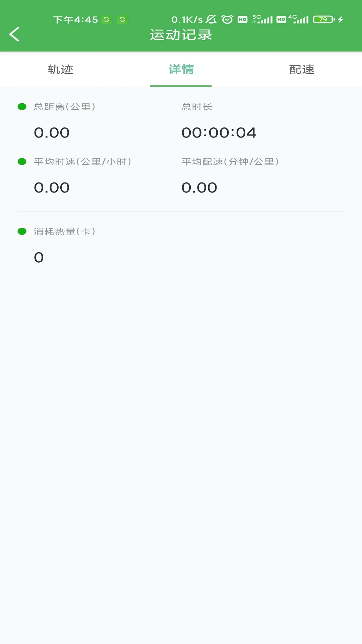
Task: Tap the muted bell status icon
Action: click(211, 19)
